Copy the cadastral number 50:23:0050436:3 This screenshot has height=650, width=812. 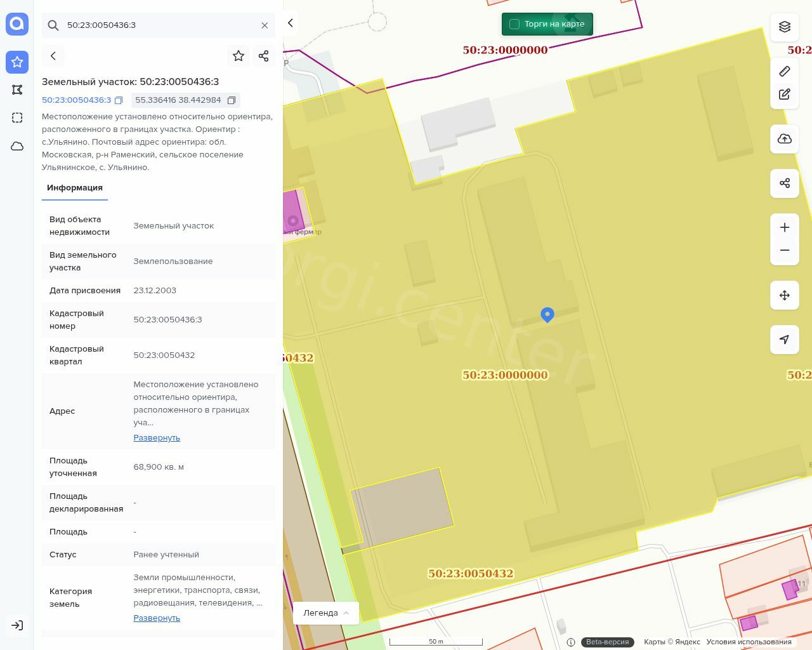pyautogui.click(x=119, y=100)
